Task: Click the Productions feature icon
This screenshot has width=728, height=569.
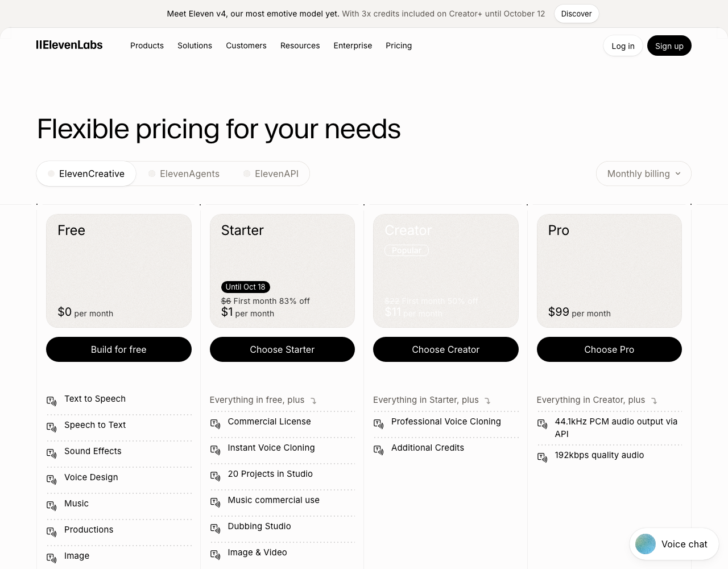Action: (x=51, y=532)
